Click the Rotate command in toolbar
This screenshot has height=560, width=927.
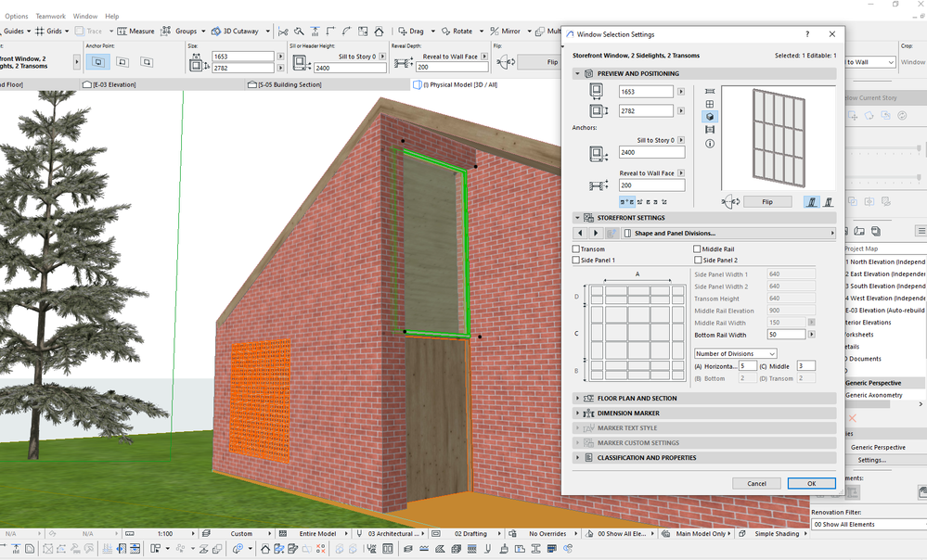[x=457, y=31]
